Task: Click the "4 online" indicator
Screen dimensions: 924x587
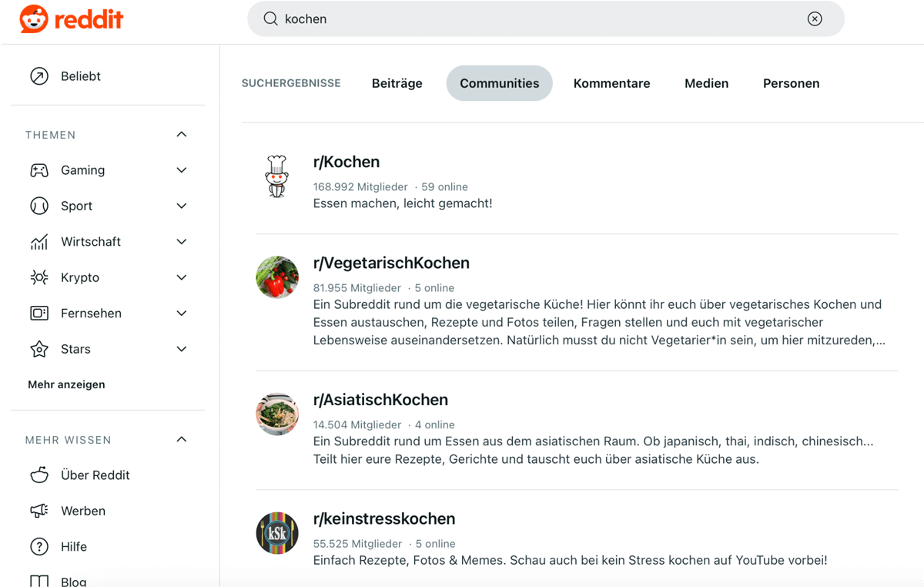Action: [x=435, y=424]
